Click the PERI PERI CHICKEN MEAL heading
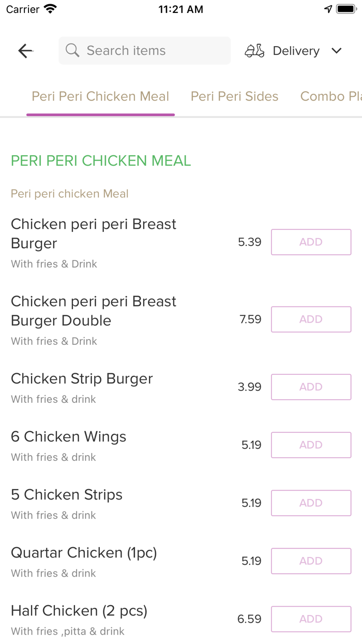Viewport: 362px width, 644px height. (100, 160)
